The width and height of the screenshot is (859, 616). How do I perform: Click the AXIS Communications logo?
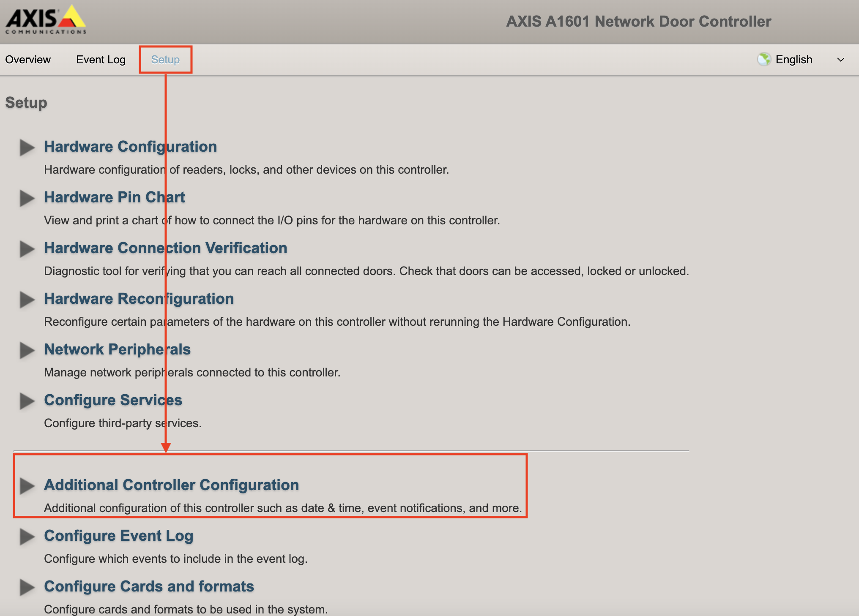pyautogui.click(x=46, y=19)
